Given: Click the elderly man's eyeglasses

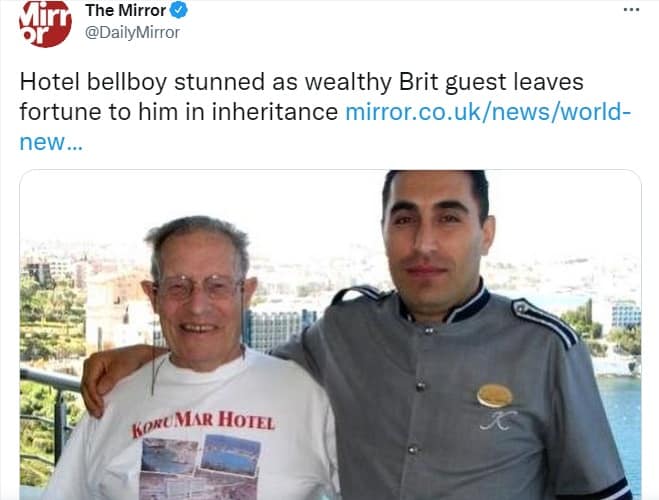Looking at the screenshot, I should (199, 287).
